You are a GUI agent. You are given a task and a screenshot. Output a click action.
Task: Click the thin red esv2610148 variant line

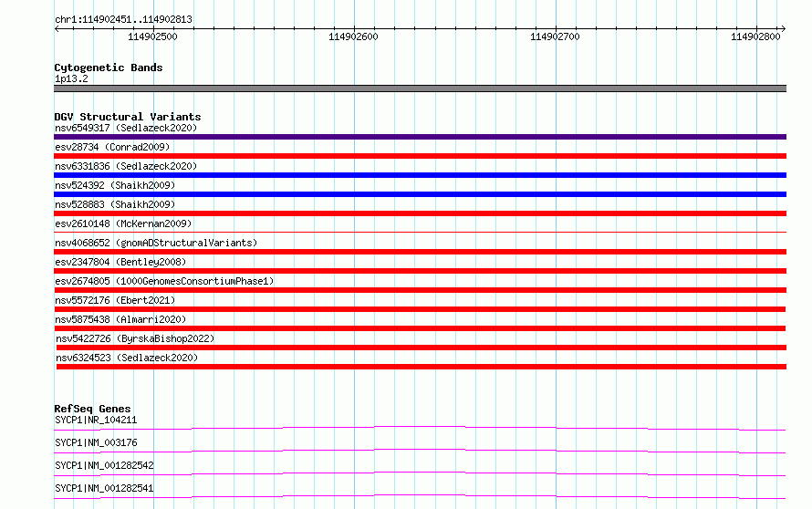pos(420,232)
